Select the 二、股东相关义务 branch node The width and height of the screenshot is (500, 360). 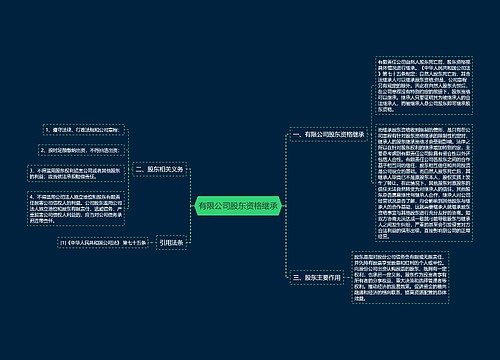pos(160,169)
